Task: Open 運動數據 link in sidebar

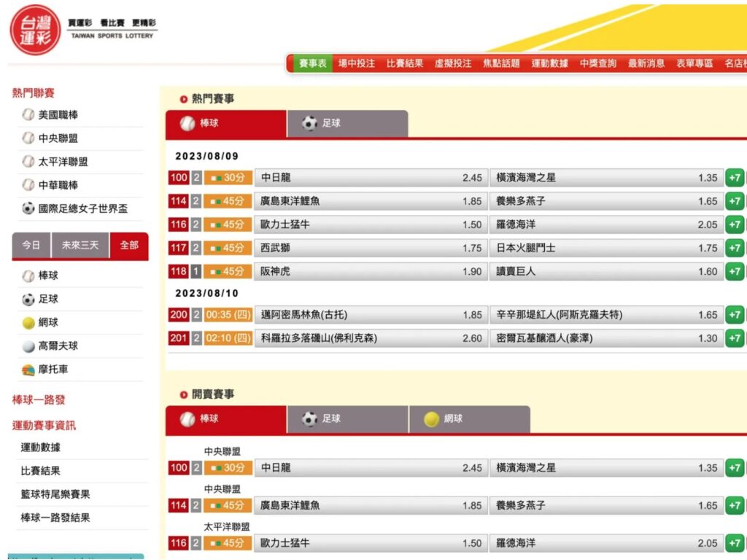Action: 41,447
